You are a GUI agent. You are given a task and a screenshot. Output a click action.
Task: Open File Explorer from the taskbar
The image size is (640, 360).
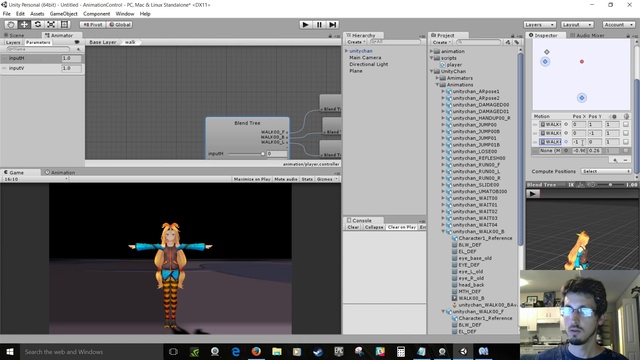click(x=277, y=351)
